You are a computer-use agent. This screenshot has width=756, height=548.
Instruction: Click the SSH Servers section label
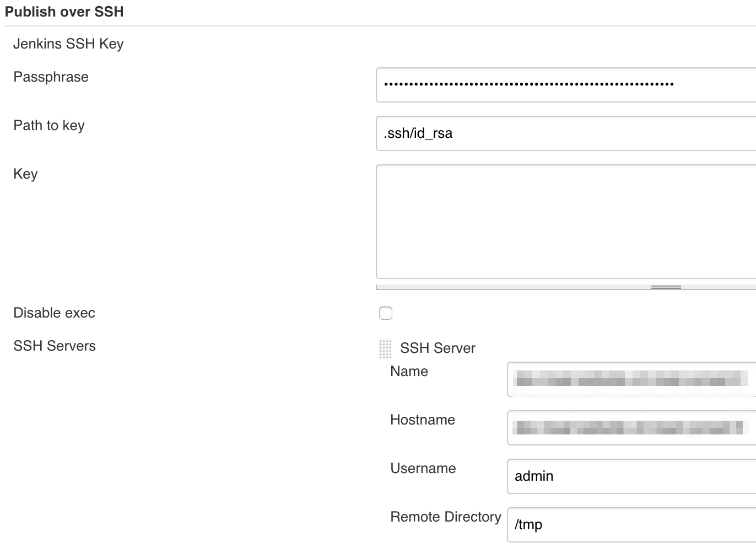click(x=55, y=346)
